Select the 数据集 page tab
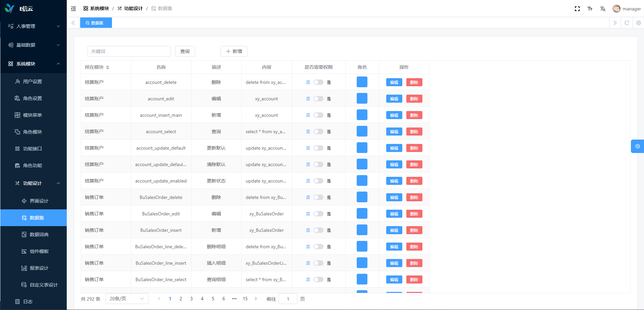 tap(96, 23)
